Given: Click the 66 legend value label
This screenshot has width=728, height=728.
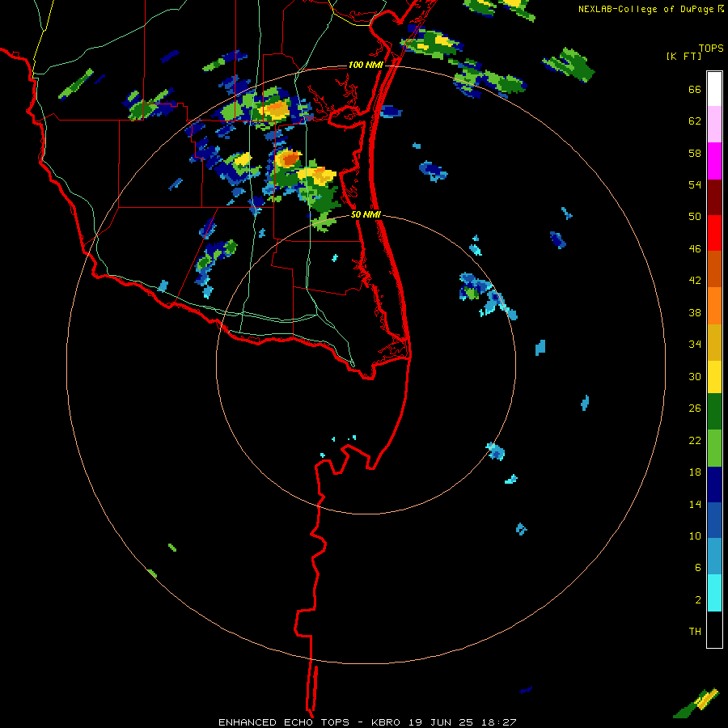Looking at the screenshot, I should point(695,90).
